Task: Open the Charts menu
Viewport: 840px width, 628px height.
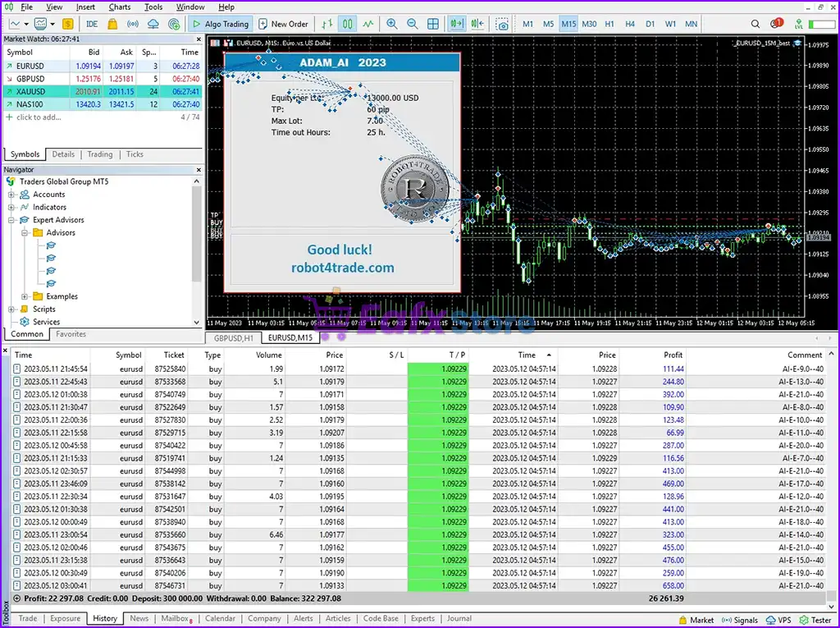Action: pos(120,7)
